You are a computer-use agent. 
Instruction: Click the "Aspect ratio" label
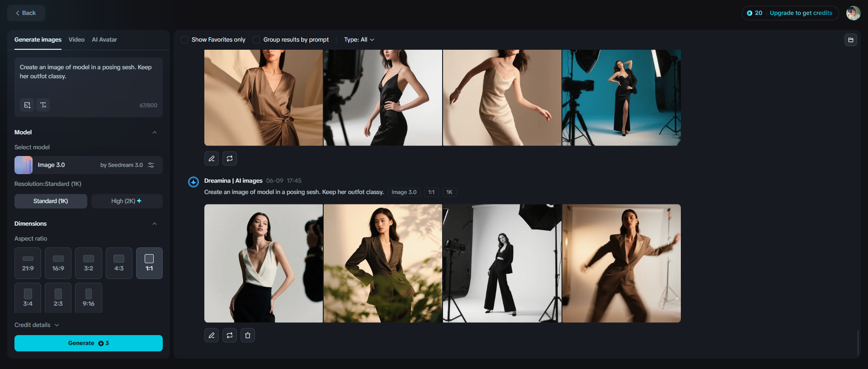[x=31, y=239]
